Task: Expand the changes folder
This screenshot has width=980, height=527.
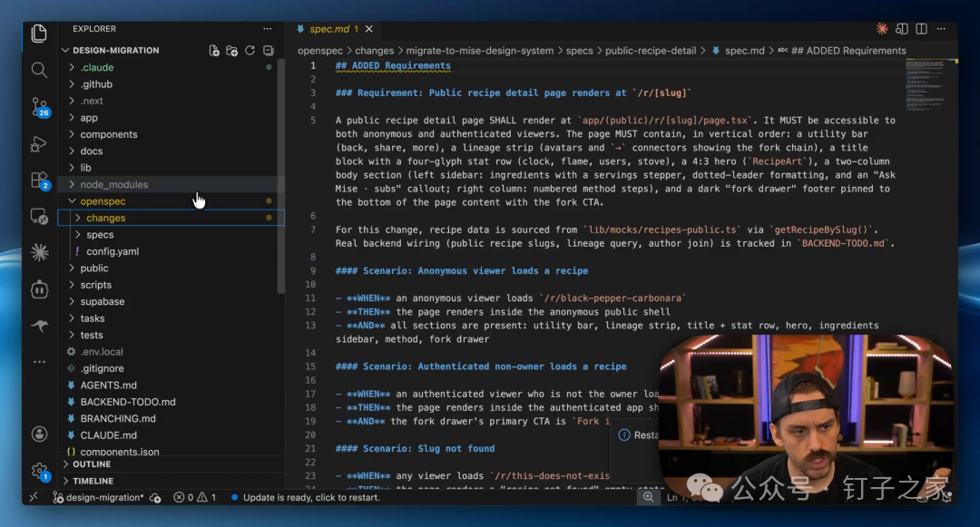Action: pos(105,218)
